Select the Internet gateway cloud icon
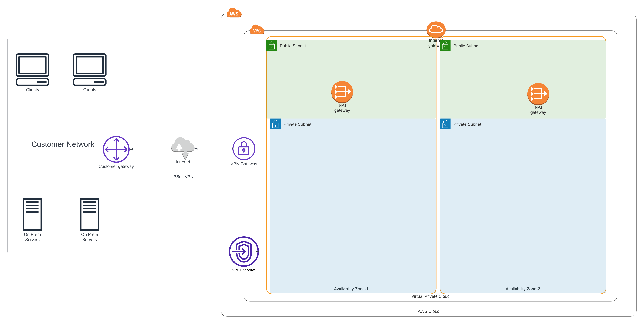Screen dimensions: 644x324 [436, 30]
